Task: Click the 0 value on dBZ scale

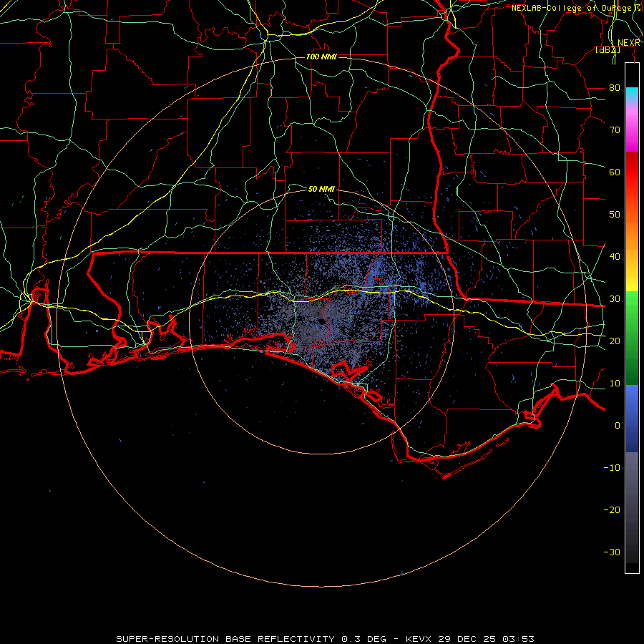Action: pos(618,426)
